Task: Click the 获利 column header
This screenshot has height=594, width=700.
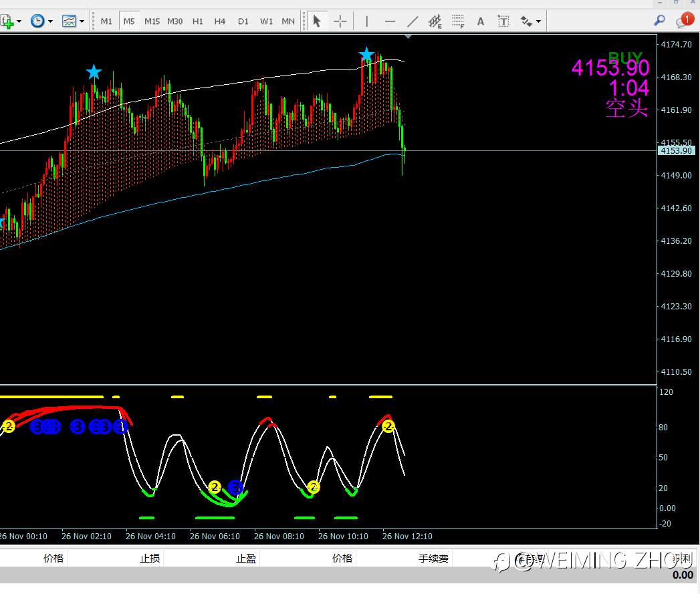Action: pyautogui.click(x=682, y=559)
